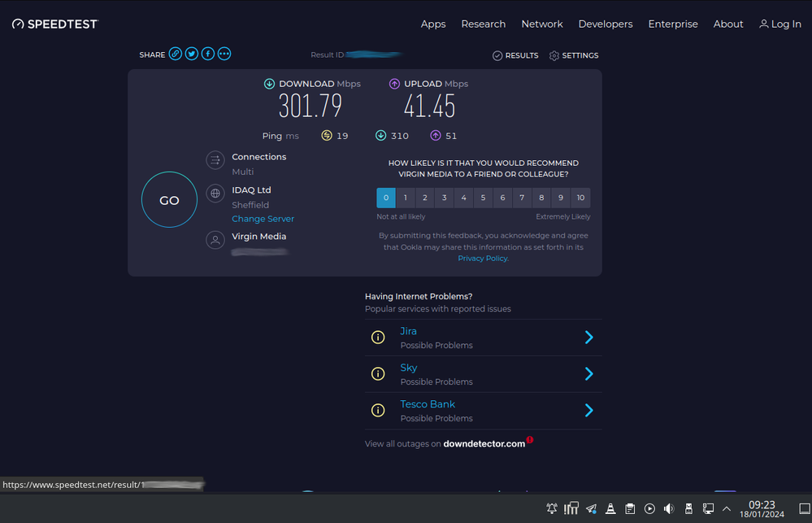812x523 pixels.
Task: Expand the Sky outage chevron
Action: pos(588,373)
